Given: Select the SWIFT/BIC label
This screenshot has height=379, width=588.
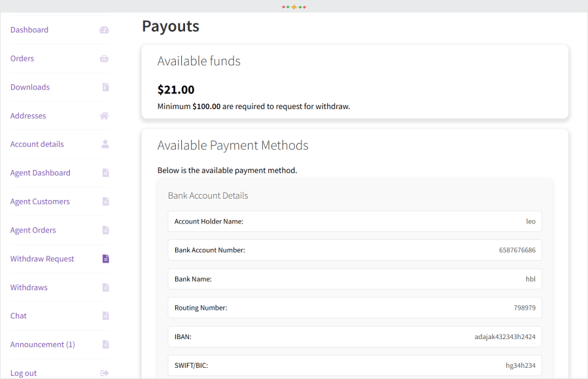Looking at the screenshot, I should pos(191,365).
